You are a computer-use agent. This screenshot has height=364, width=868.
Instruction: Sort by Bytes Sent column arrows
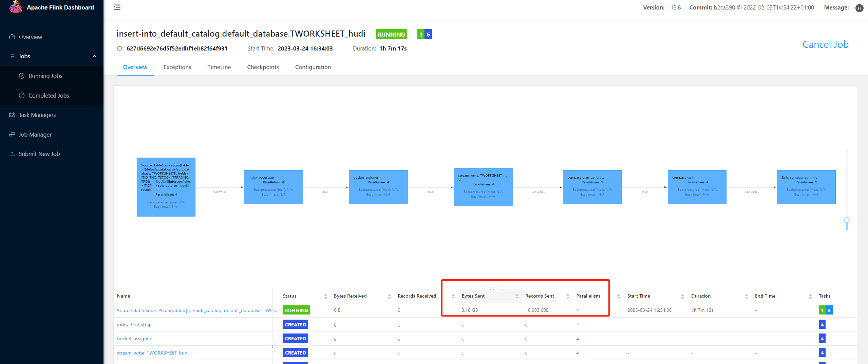pyautogui.click(x=517, y=296)
